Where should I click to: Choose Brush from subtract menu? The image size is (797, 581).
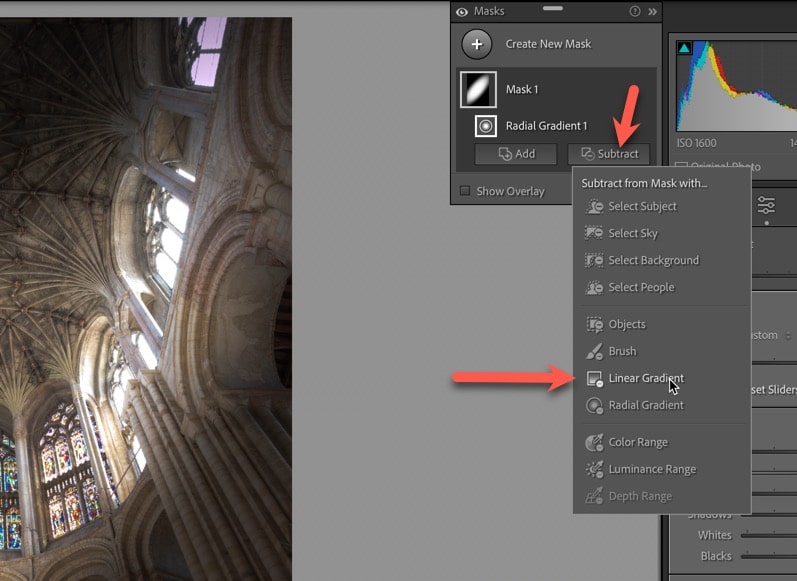662,351
